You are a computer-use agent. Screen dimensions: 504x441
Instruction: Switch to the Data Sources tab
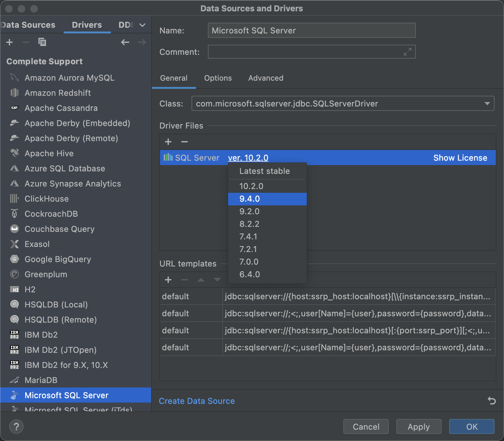tap(28, 25)
